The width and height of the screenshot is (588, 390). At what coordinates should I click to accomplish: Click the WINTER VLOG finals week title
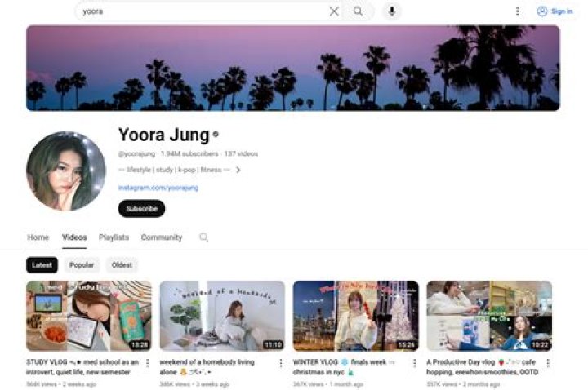pos(344,367)
